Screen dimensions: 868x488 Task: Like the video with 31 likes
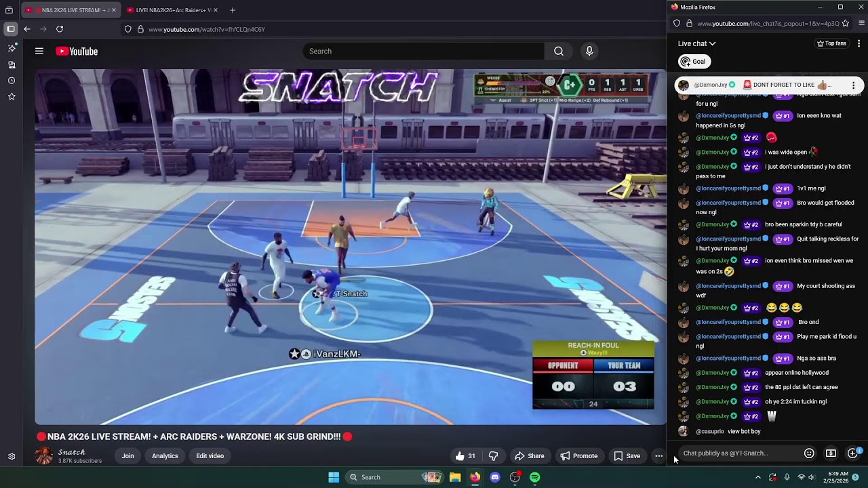465,456
